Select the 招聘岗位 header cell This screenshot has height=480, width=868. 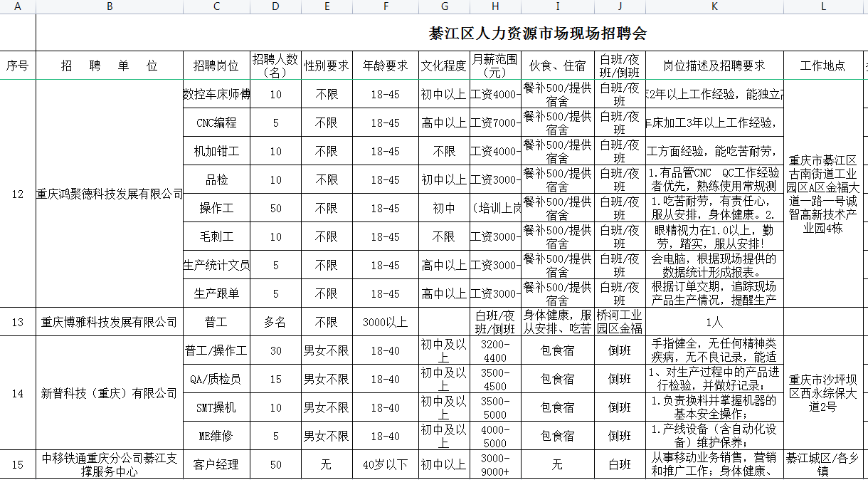(x=216, y=66)
